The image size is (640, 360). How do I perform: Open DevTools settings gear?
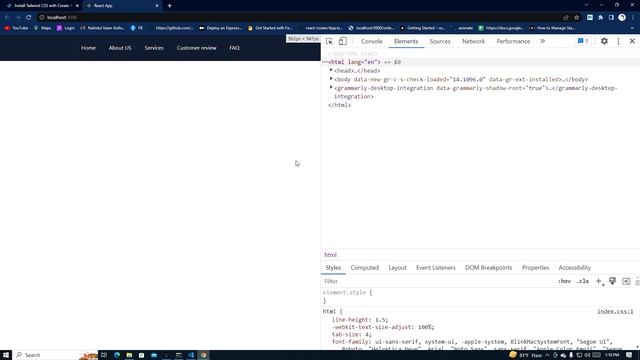click(604, 41)
